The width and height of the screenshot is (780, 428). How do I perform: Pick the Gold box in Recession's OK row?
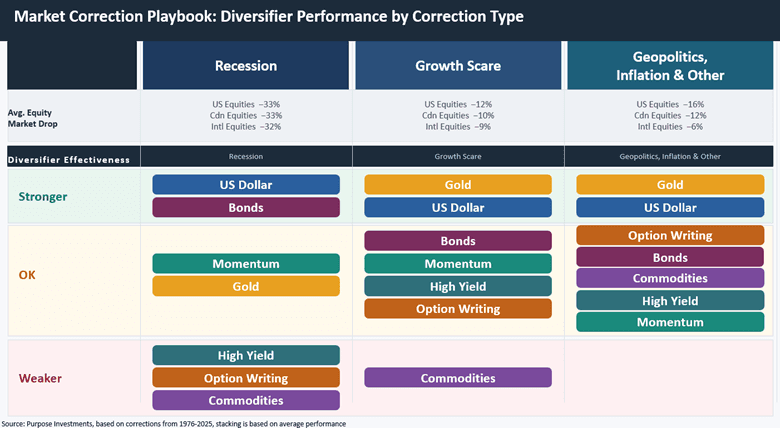coord(246,286)
